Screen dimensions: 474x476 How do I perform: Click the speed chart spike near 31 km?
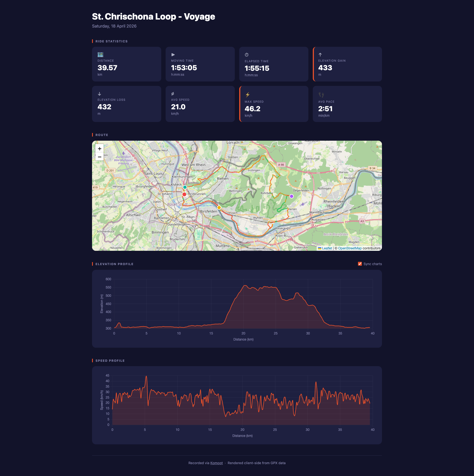click(316, 382)
